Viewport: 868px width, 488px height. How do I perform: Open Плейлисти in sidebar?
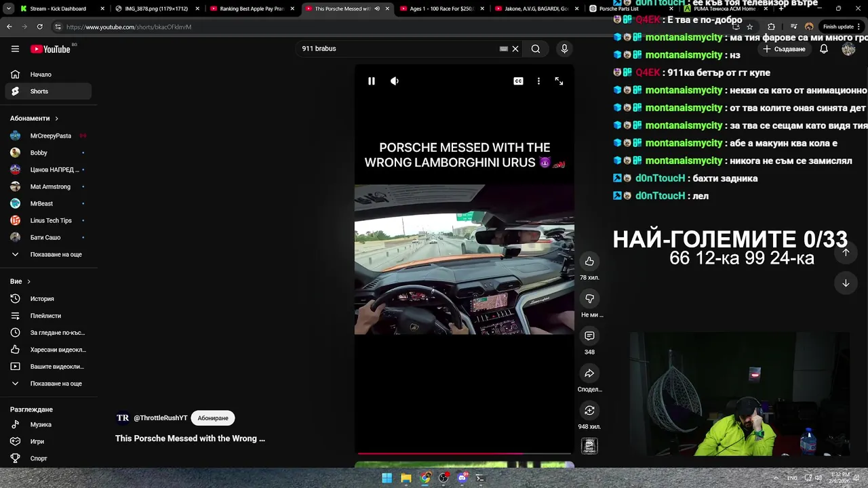click(47, 316)
